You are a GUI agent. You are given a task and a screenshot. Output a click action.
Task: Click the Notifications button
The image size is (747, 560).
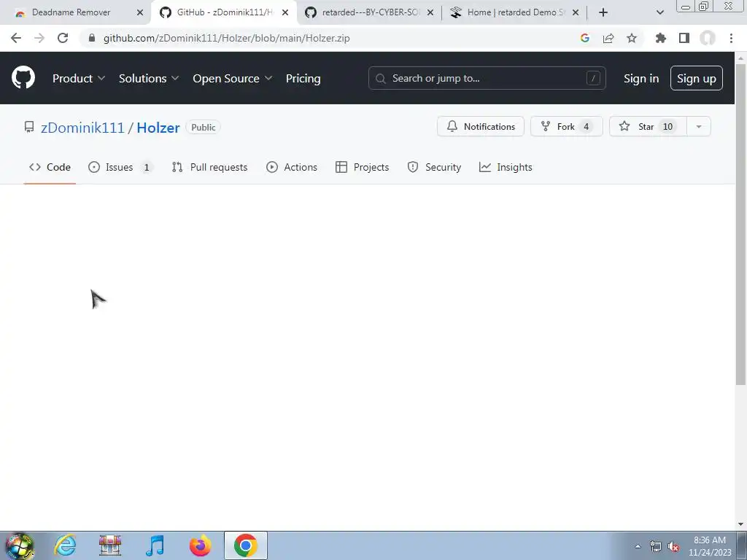click(x=481, y=126)
